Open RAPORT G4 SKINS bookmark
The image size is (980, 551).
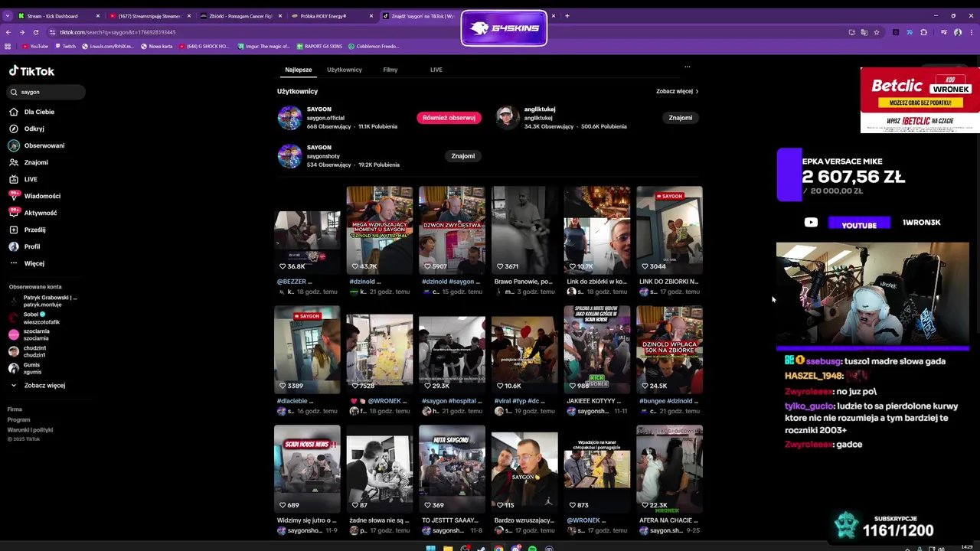click(318, 46)
